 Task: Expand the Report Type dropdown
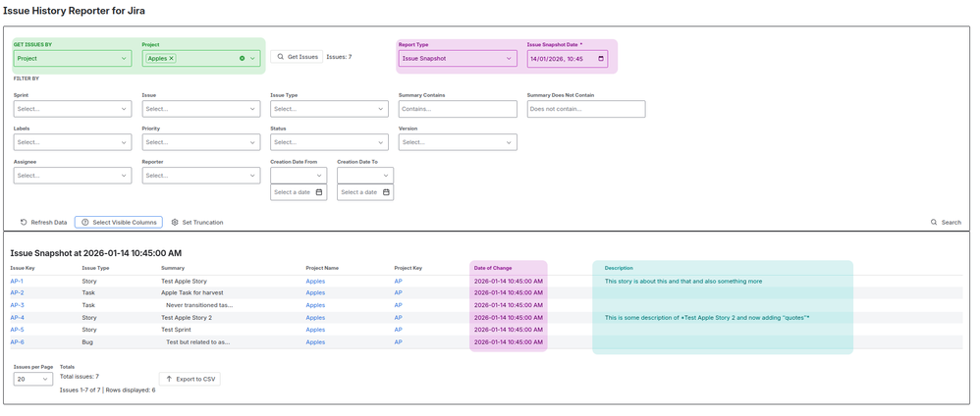(x=458, y=59)
